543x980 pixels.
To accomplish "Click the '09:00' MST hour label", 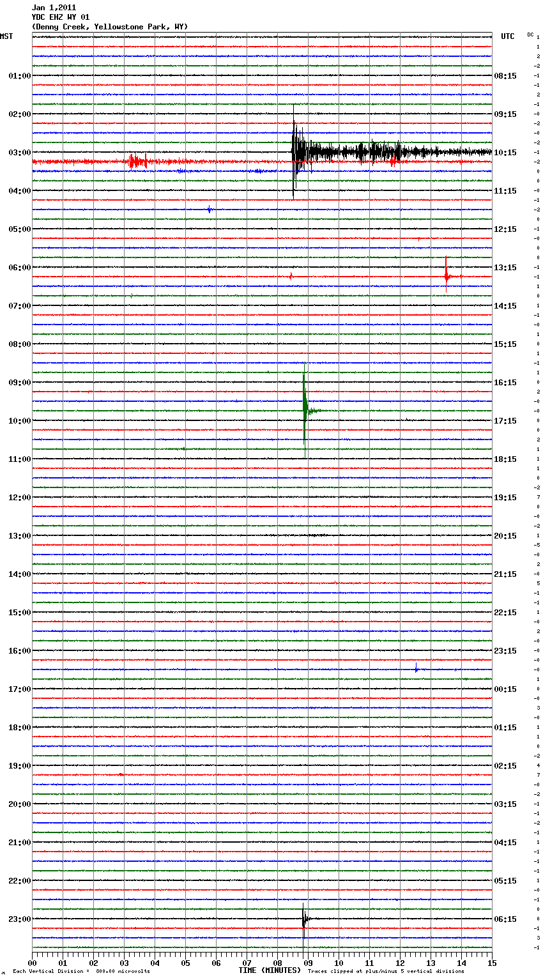I will click(19, 383).
